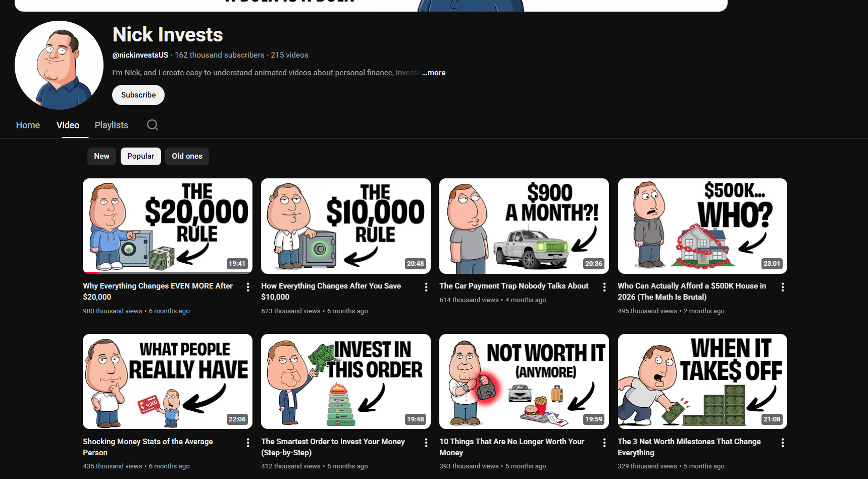The image size is (868, 479).
Task: Open menu for Smartest Order to Invest video
Action: pyautogui.click(x=426, y=443)
